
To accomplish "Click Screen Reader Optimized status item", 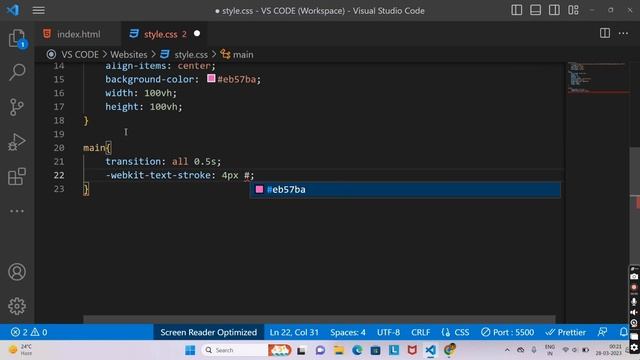I will point(209,332).
